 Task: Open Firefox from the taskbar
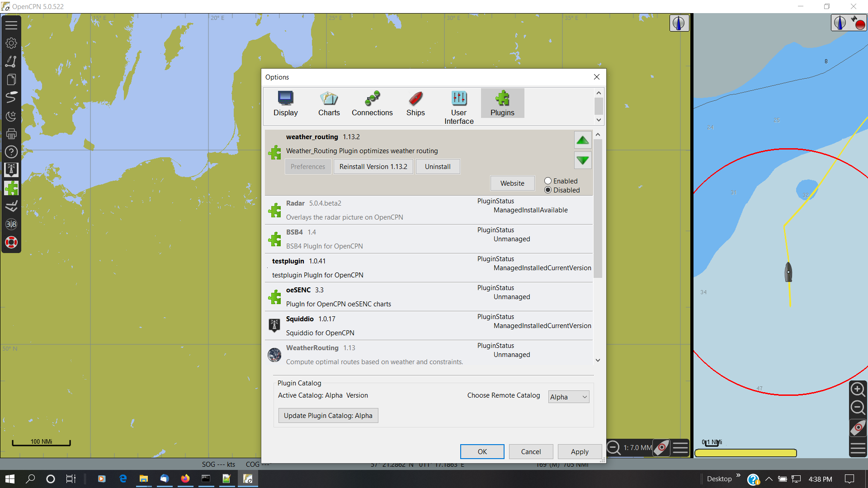click(x=185, y=479)
